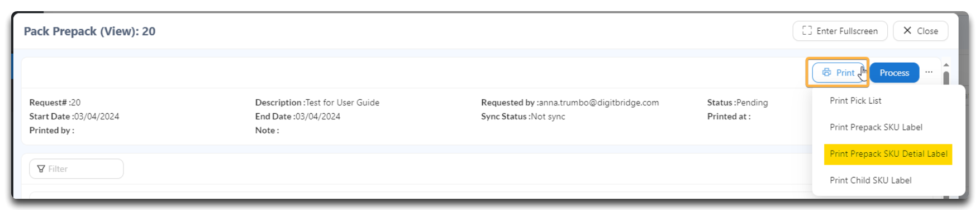Viewport: 980px width, 210px height.
Task: Click the fullscreen brackets icon
Action: point(807,30)
